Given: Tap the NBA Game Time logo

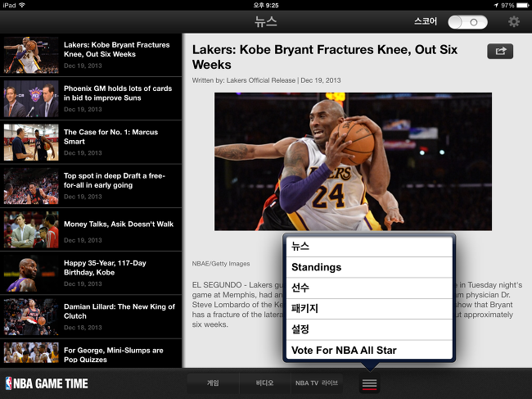Looking at the screenshot, I should pos(47,383).
